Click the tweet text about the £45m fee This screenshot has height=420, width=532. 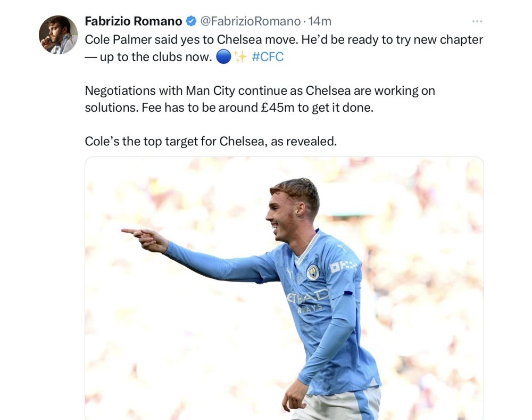pyautogui.click(x=229, y=108)
